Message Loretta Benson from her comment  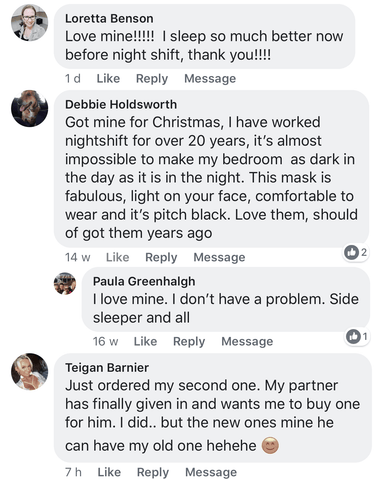click(210, 79)
